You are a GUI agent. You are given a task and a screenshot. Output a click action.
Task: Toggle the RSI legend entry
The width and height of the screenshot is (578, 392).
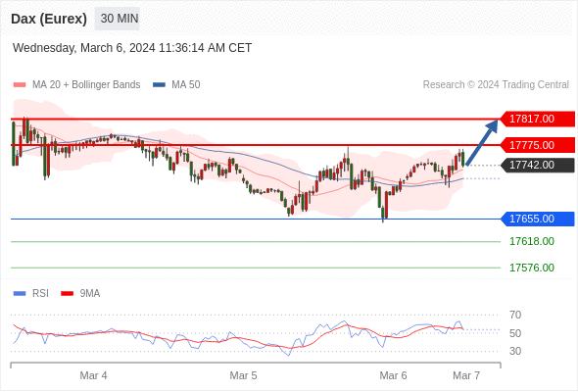(31, 294)
